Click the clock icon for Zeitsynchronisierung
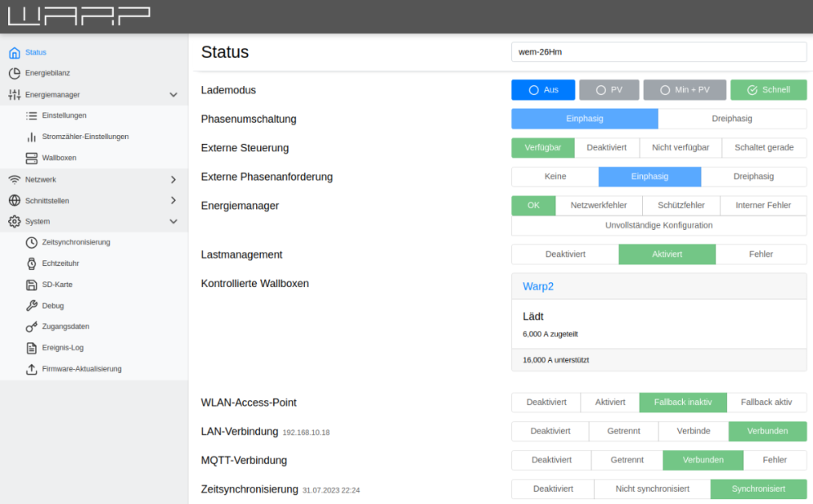 coord(32,242)
